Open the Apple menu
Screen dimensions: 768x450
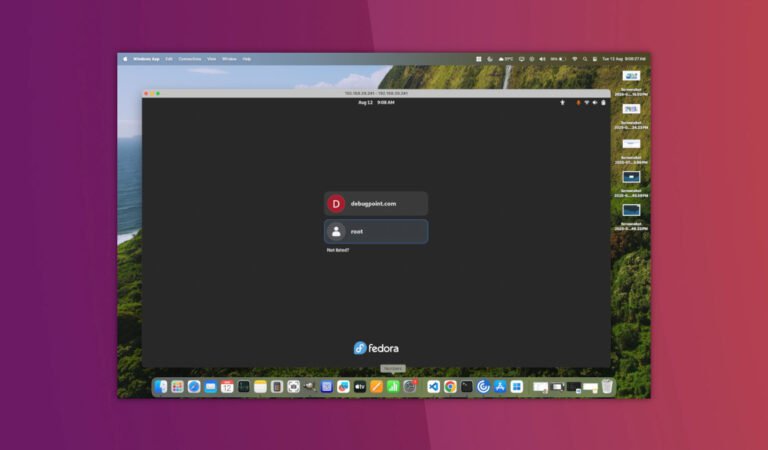tap(125, 59)
